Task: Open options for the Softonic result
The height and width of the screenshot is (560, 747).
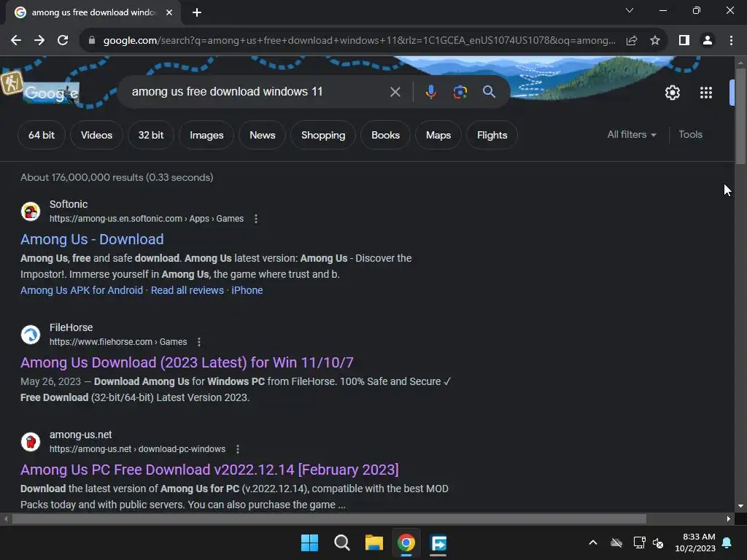Action: [x=256, y=219]
